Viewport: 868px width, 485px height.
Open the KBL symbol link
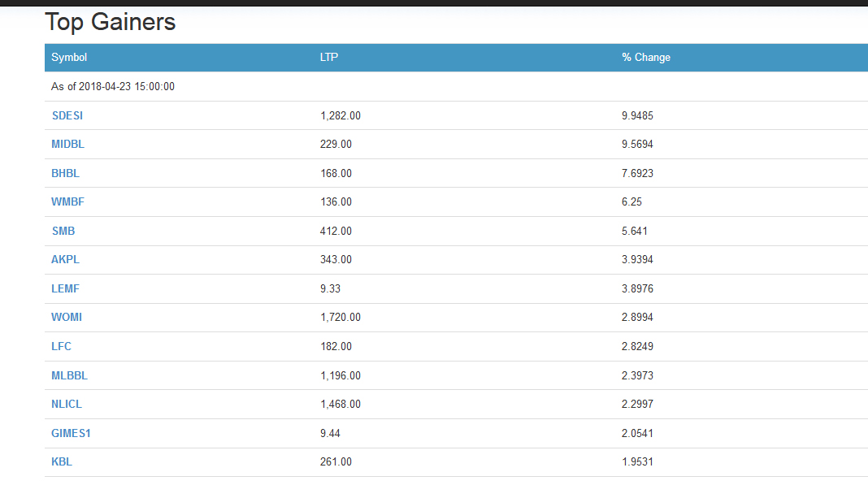point(62,461)
